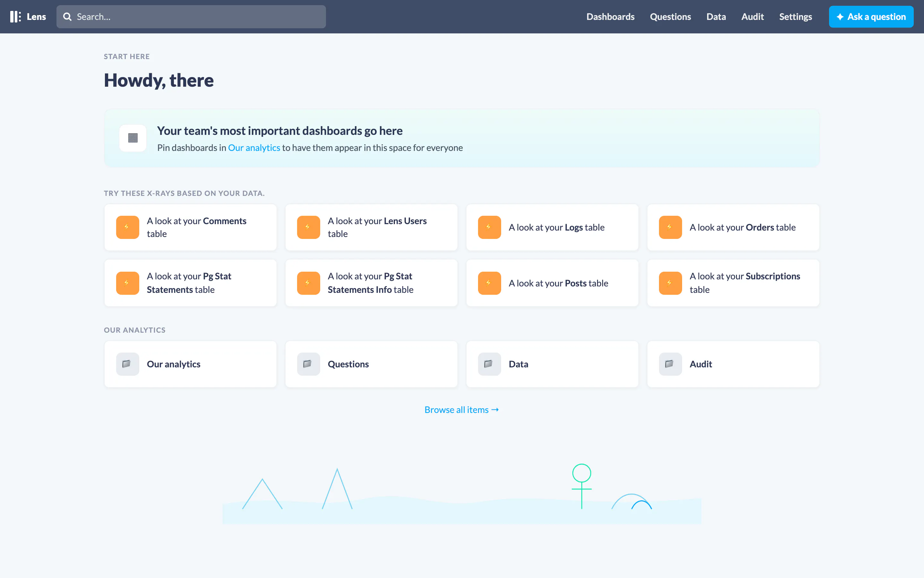Open the look at your Orders table

733,227
